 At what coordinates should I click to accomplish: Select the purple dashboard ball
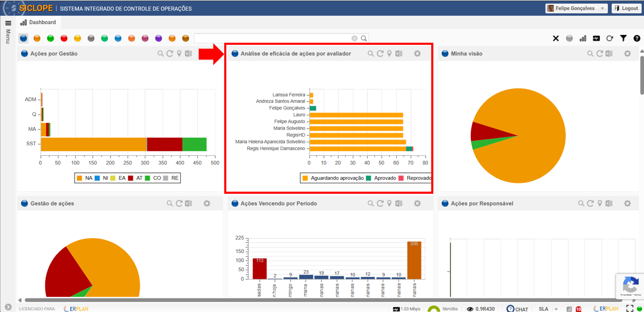coord(159,38)
